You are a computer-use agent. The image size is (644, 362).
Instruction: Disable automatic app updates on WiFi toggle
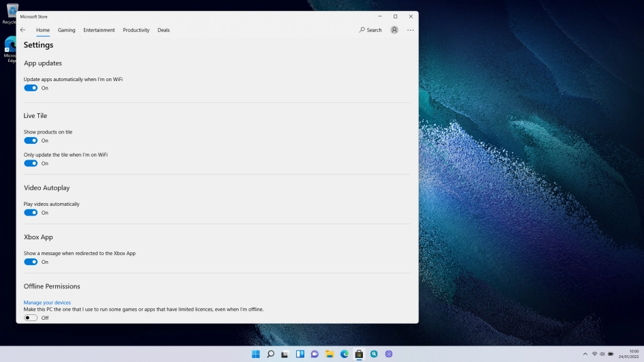click(31, 88)
